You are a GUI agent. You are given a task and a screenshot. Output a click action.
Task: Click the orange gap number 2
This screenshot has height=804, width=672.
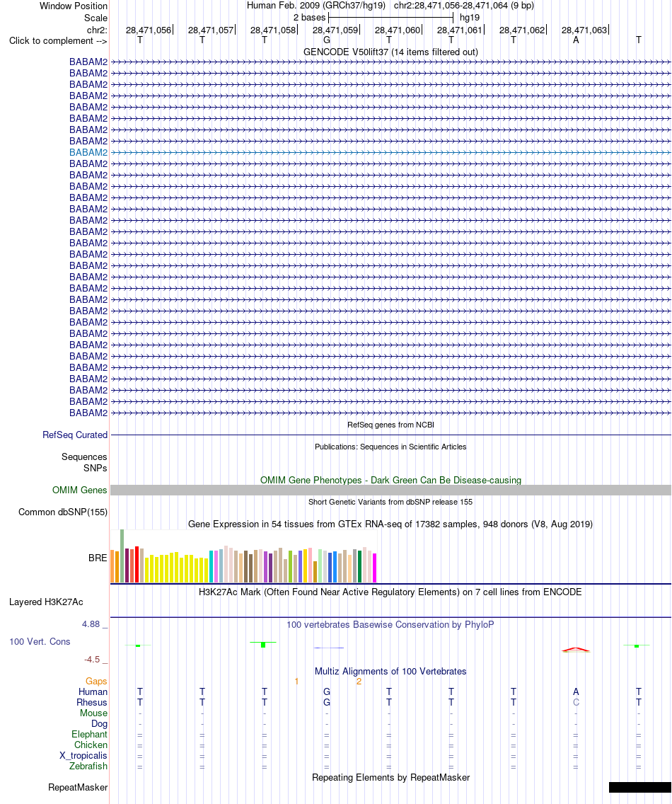pos(359,681)
